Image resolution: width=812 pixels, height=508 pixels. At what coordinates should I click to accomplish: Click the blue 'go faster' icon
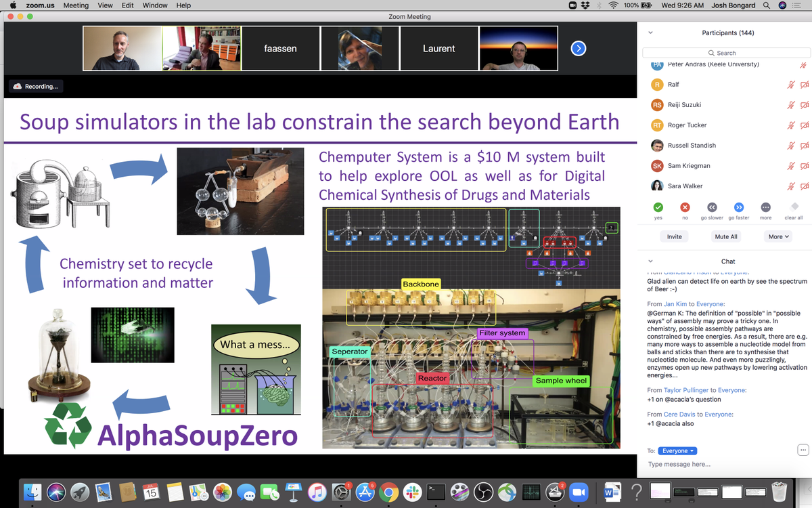point(738,207)
